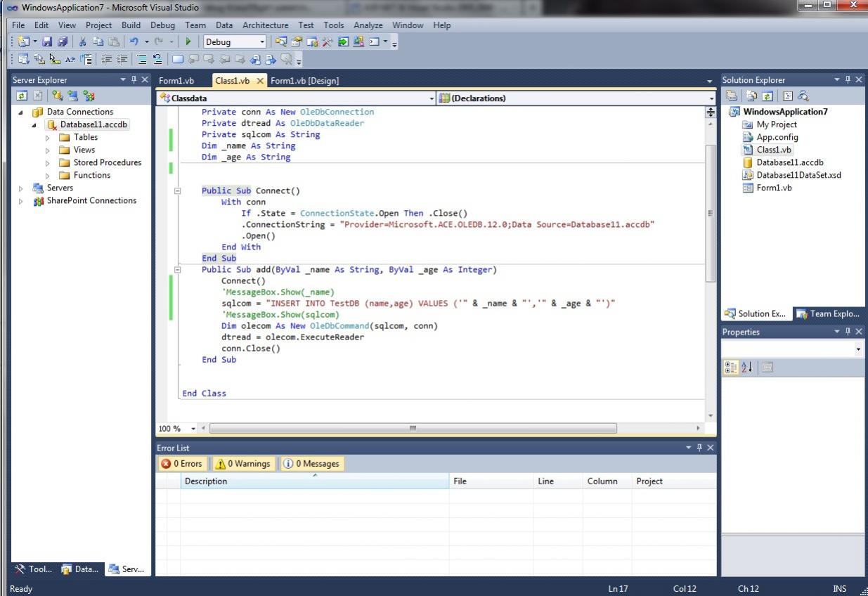Click the Cut scissors icon

82,42
